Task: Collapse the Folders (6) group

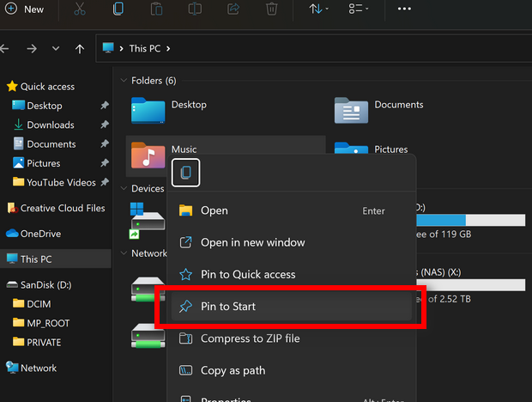Action: pos(124,81)
